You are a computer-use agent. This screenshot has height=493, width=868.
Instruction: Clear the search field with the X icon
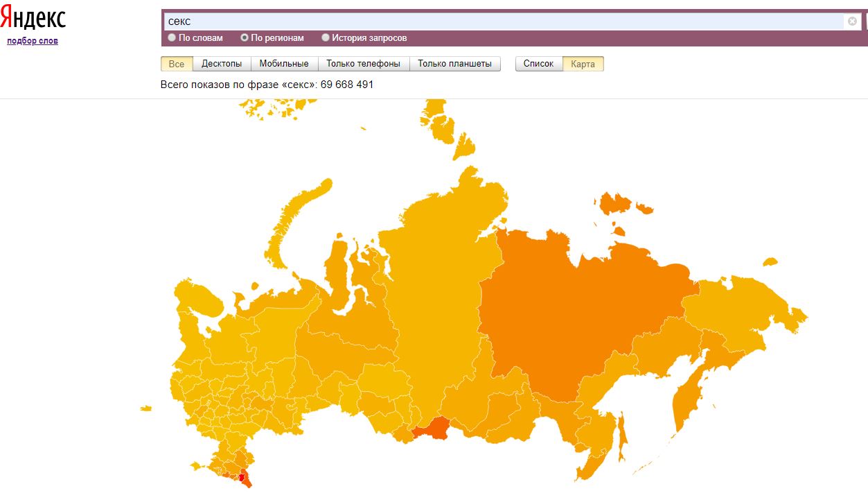click(852, 21)
